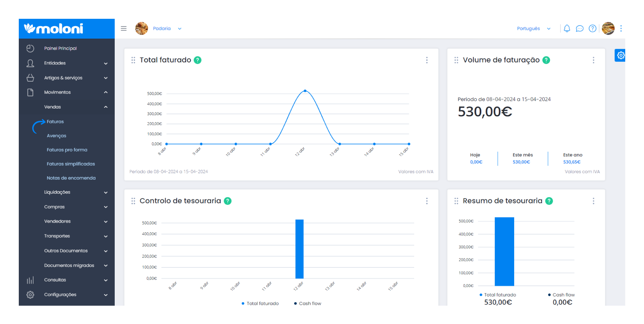Toggle Cash flow legend in Controlo de tesouraria
This screenshot has height=324, width=644.
point(308,304)
